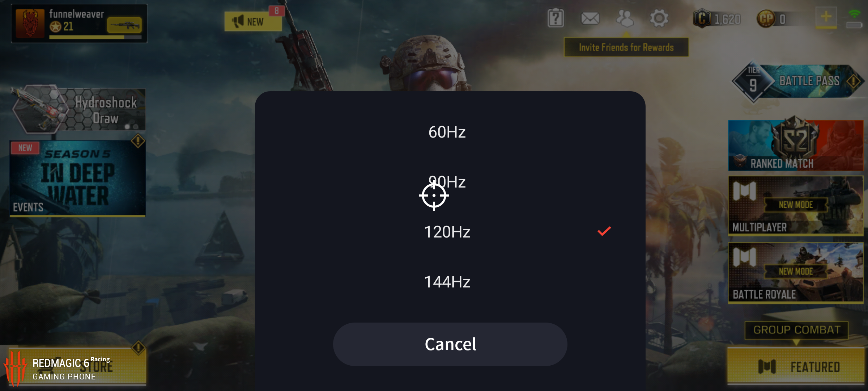
Task: Open the Battle Pass tier banner
Action: [x=797, y=82]
